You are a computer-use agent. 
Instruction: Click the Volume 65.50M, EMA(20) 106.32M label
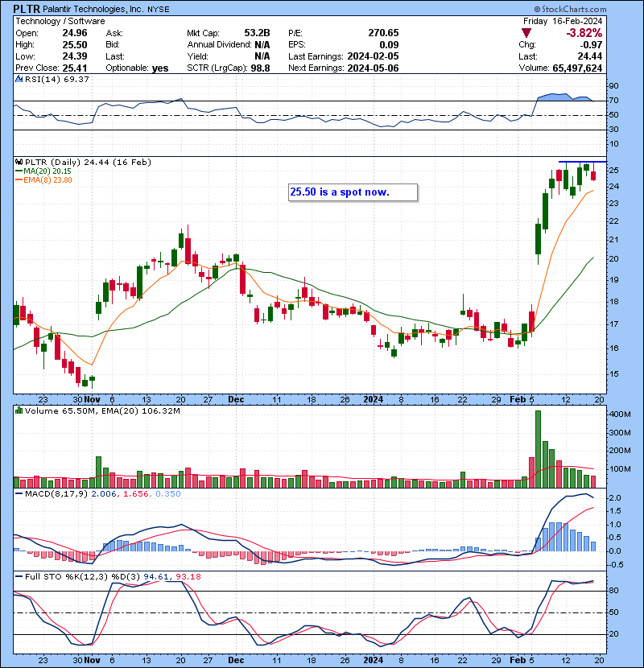pos(102,411)
